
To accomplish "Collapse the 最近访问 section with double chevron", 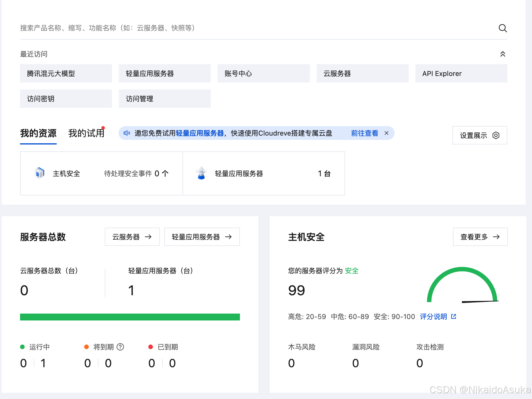I will click(x=503, y=54).
